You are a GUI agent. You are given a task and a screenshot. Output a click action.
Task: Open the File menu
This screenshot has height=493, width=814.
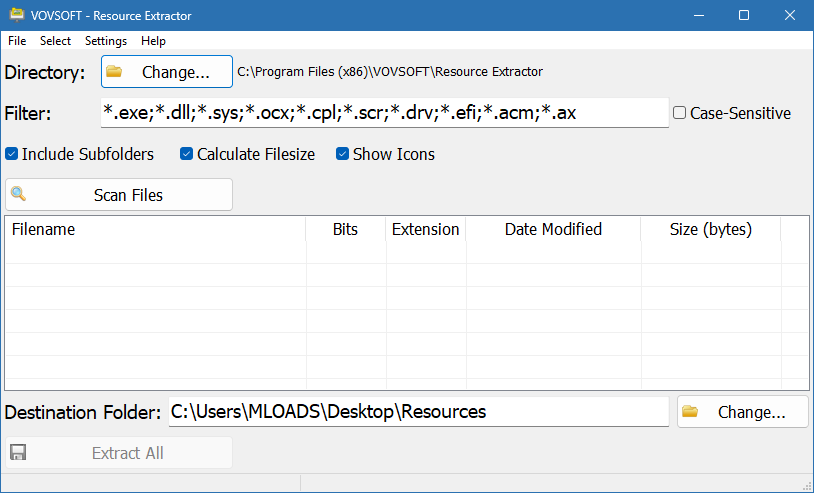coord(17,41)
